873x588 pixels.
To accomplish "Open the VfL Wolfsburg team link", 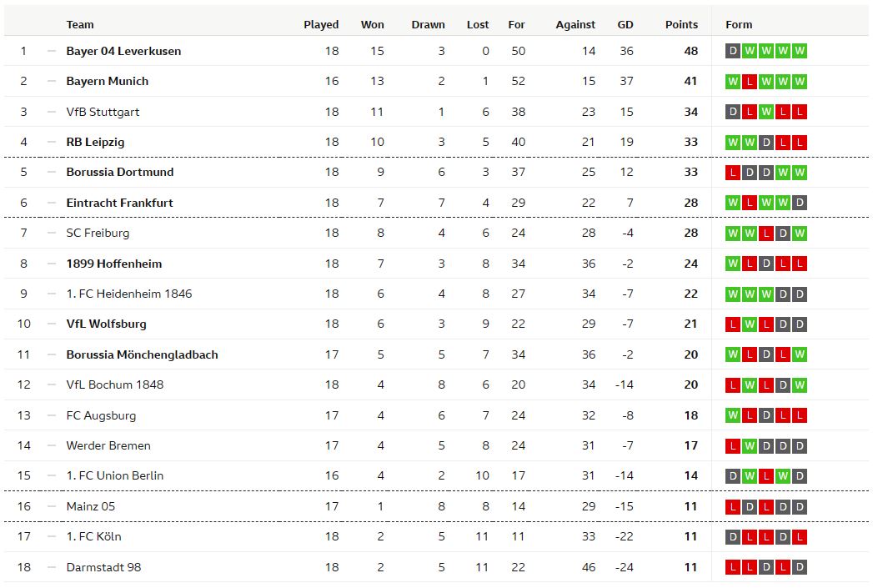I will point(107,324).
